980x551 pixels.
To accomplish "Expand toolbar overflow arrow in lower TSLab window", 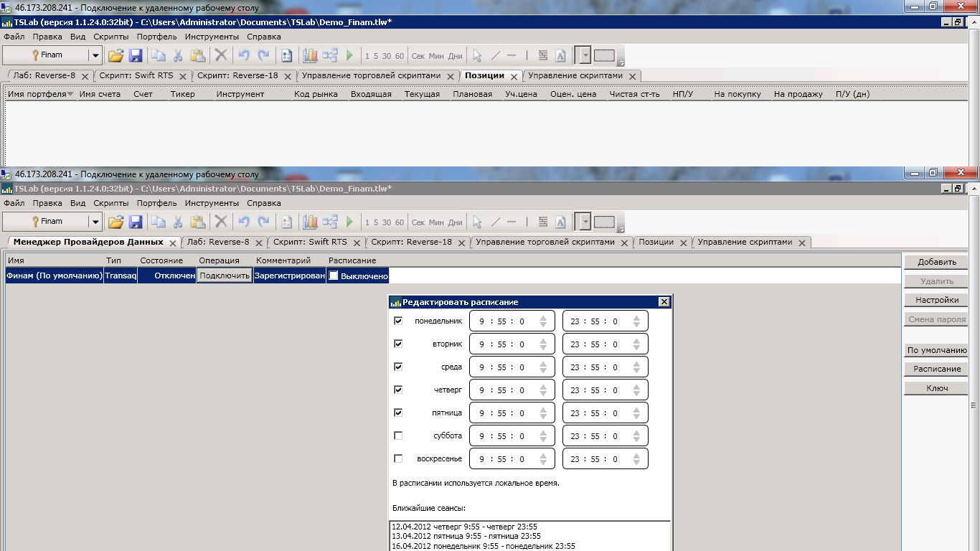I will pos(621,227).
